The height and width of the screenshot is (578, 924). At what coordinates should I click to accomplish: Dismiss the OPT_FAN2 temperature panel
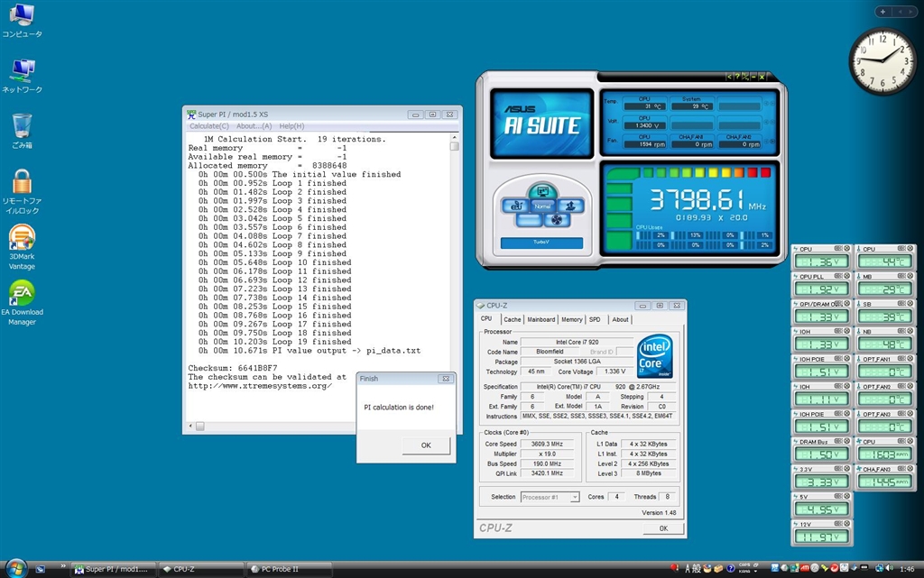coord(910,386)
